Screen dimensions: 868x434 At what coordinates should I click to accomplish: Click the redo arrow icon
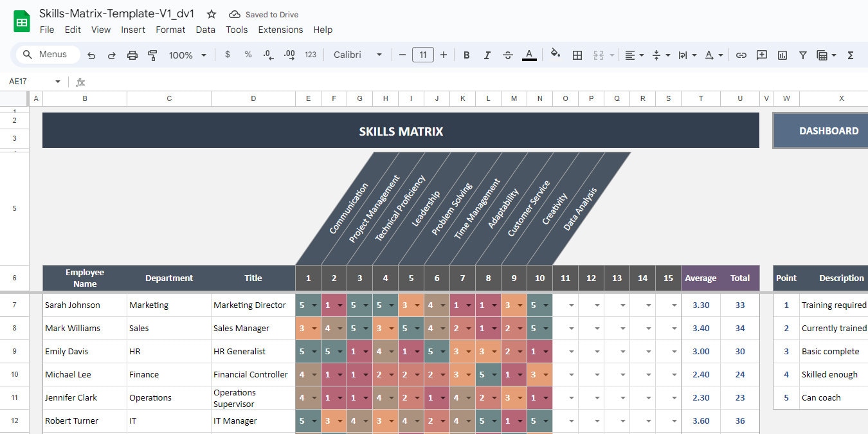(x=112, y=55)
